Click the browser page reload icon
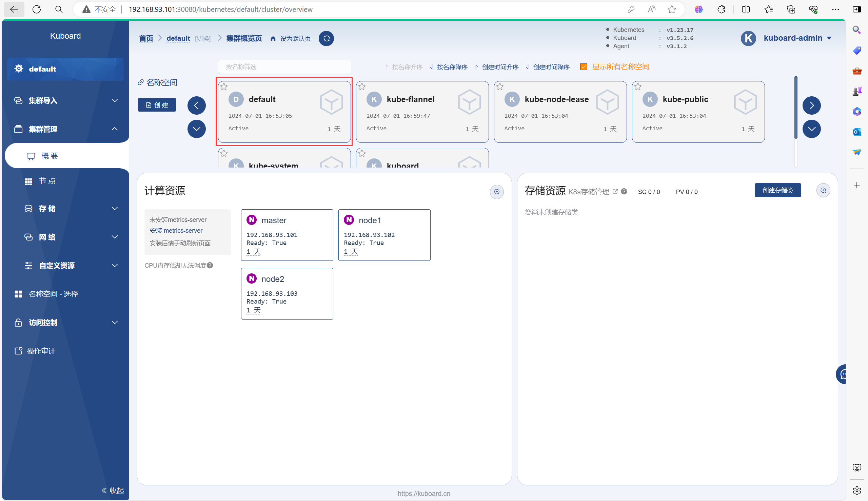 37,9
